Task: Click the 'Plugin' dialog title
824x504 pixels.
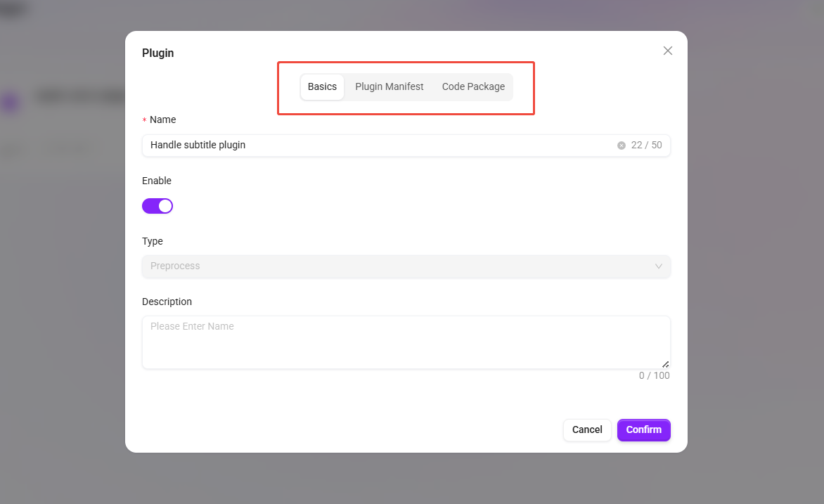Action: [x=157, y=53]
